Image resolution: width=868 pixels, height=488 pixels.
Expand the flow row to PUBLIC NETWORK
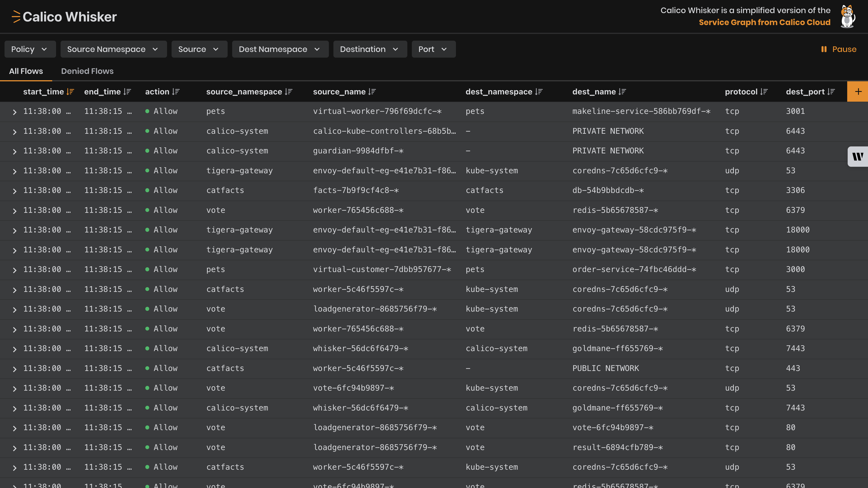click(14, 369)
